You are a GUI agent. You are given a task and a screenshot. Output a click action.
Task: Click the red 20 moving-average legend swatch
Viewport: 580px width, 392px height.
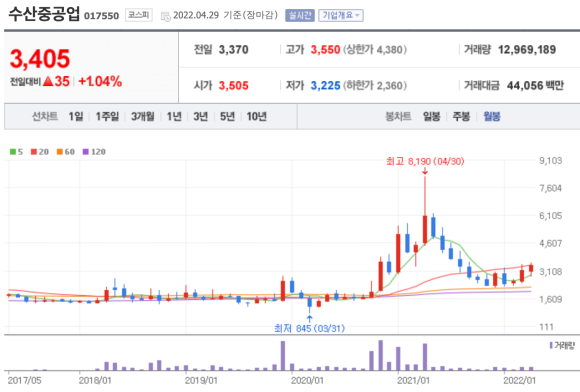tap(34, 152)
